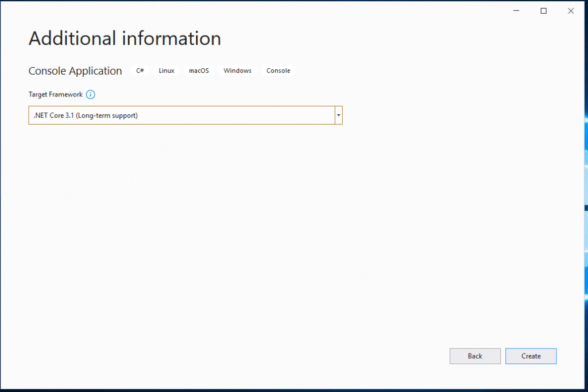Go back with the Back button
Image resolution: width=588 pixels, height=392 pixels.
(475, 356)
